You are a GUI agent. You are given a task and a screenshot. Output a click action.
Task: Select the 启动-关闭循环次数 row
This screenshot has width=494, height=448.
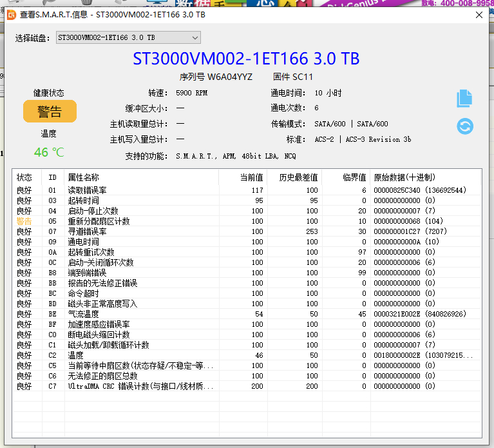247,262
